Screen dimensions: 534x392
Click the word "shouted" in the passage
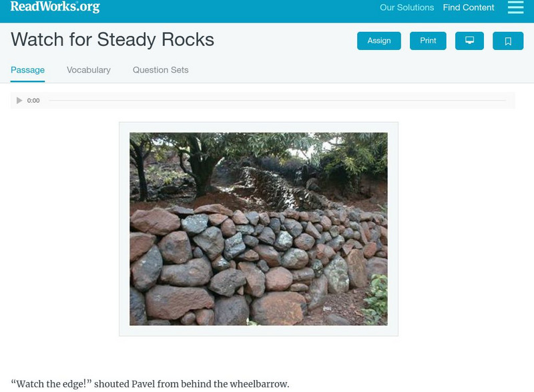111,384
